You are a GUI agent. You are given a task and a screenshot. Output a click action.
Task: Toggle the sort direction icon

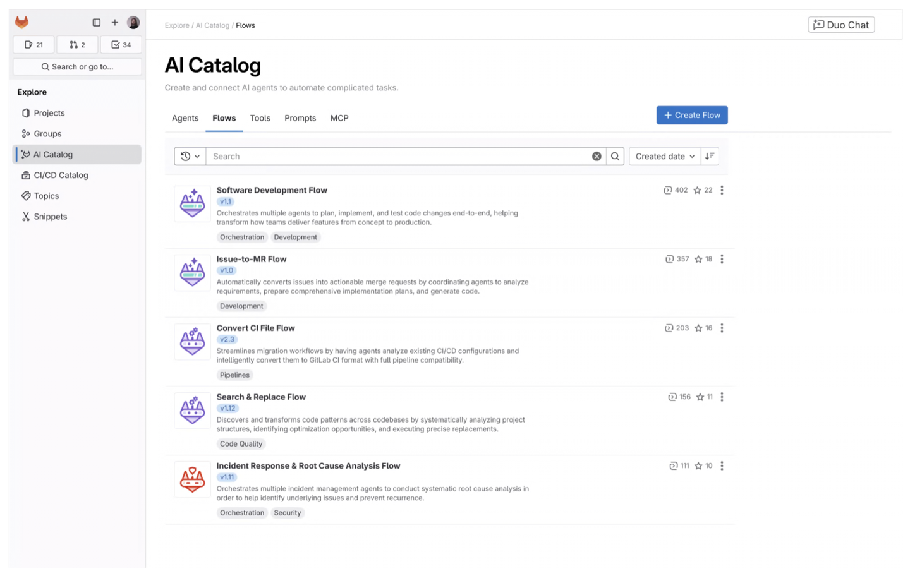710,157
